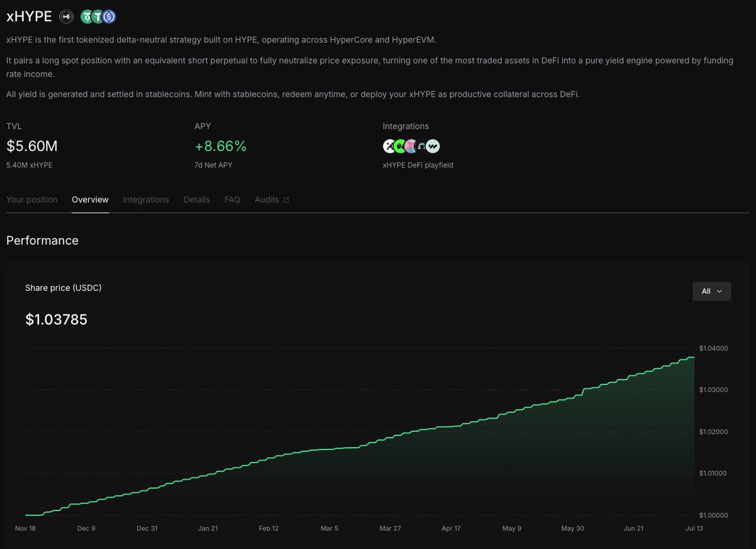Open the Audits external tab
Screen dimensions: 756x549
point(272,200)
